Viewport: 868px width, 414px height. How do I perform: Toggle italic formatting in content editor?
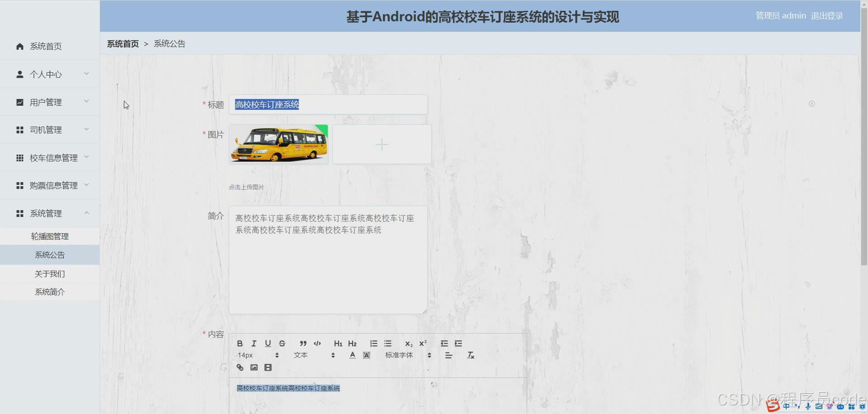(x=254, y=343)
